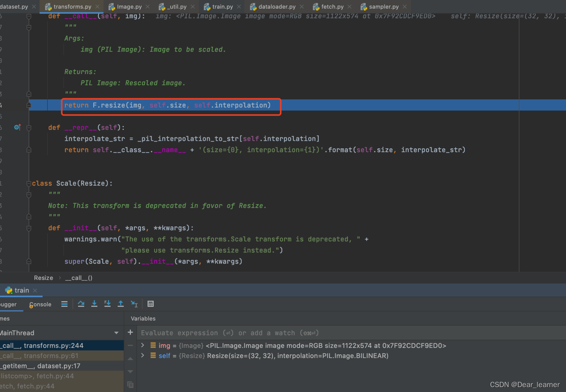Close the transforms.py editor tab

click(x=97, y=6)
